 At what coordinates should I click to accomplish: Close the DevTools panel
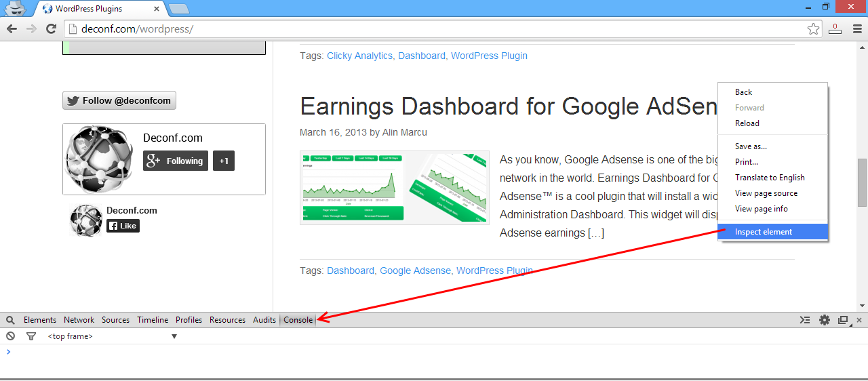click(859, 320)
